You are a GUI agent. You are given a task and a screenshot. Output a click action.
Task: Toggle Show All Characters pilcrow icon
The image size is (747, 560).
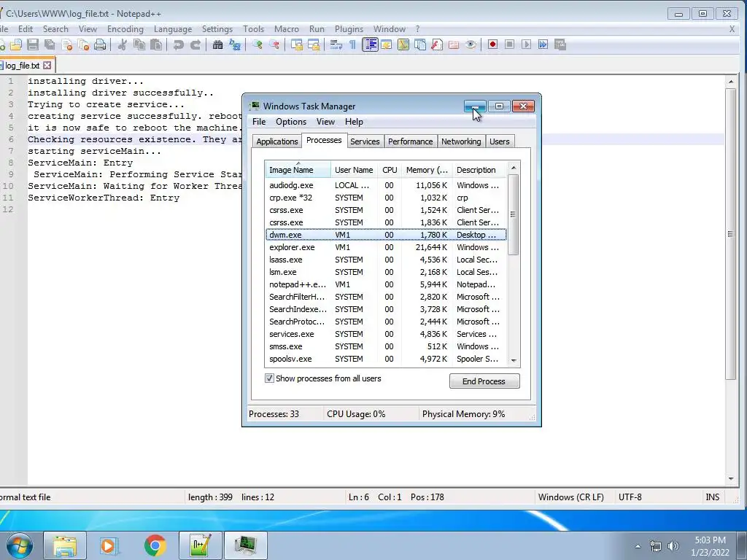[x=352, y=44]
